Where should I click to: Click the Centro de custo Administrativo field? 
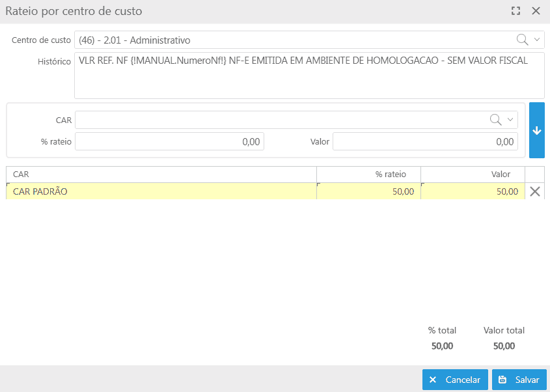pyautogui.click(x=293, y=40)
